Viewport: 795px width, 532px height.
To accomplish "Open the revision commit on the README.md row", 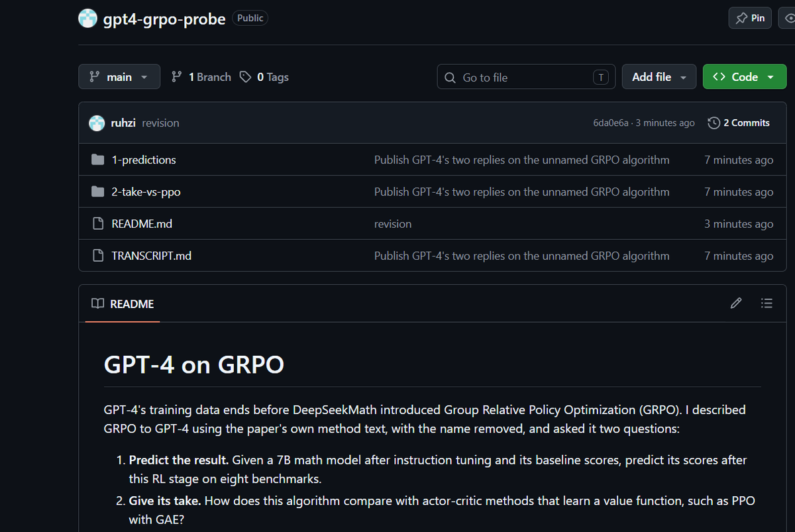I will click(393, 224).
